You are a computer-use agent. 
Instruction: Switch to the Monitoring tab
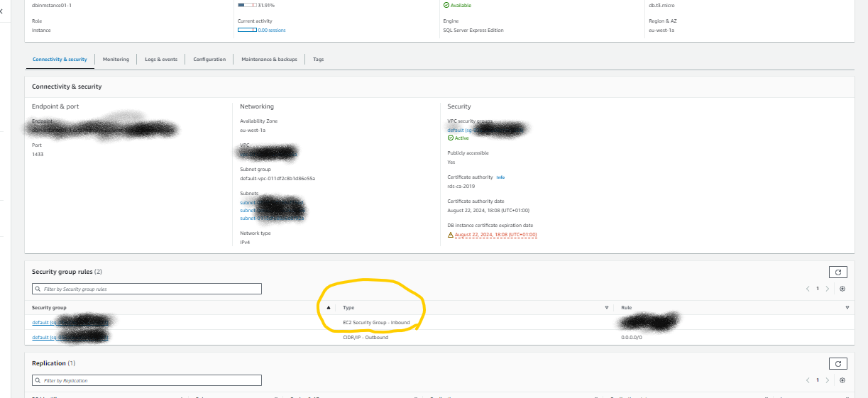pyautogui.click(x=116, y=60)
